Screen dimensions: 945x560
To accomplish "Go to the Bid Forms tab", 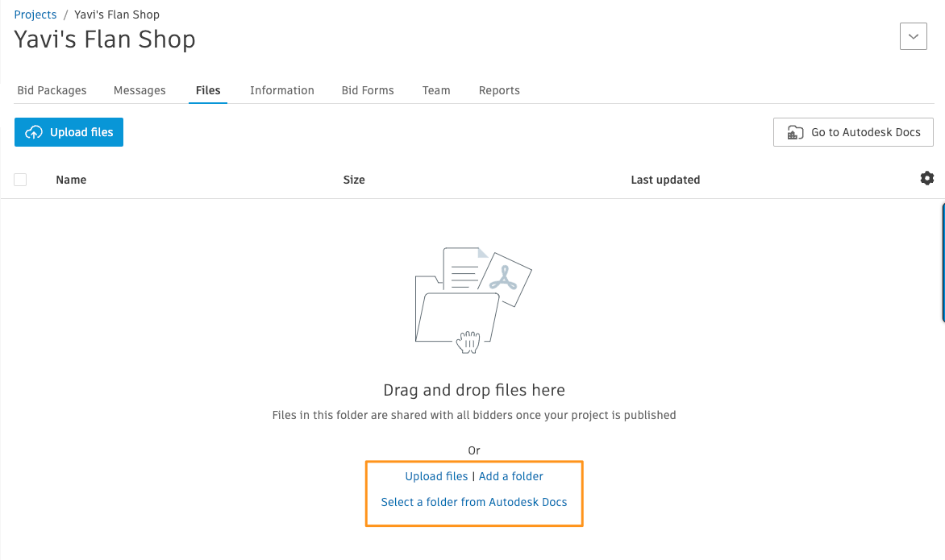I will pos(368,90).
